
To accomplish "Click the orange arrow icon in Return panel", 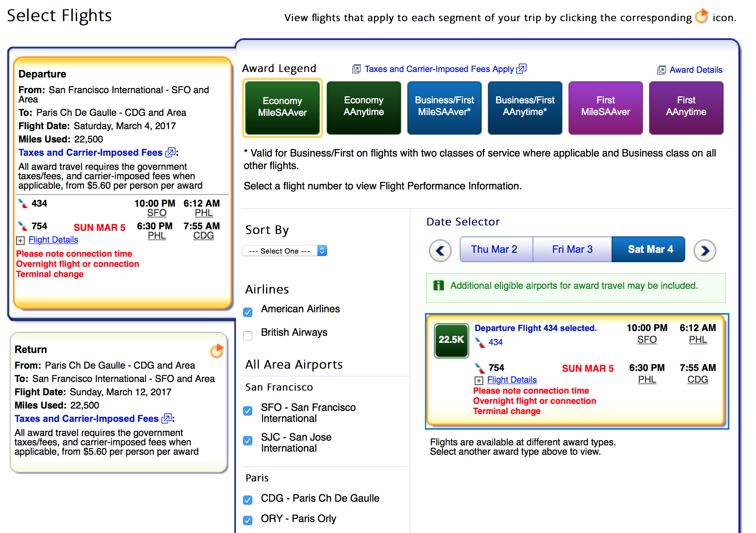I will pos(216,351).
